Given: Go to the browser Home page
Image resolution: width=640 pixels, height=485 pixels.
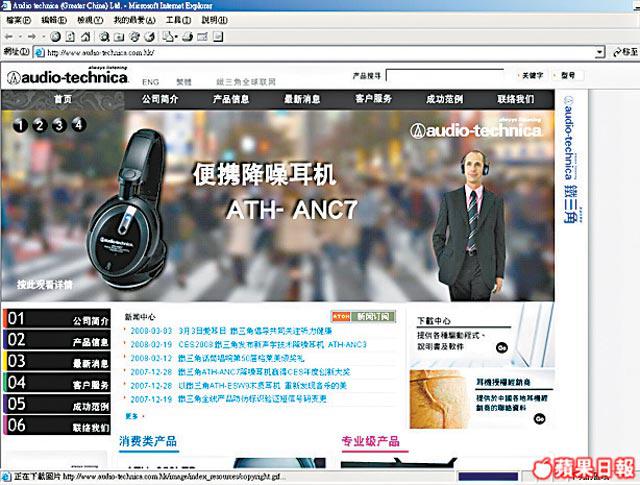Looking at the screenshot, I should point(85,37).
